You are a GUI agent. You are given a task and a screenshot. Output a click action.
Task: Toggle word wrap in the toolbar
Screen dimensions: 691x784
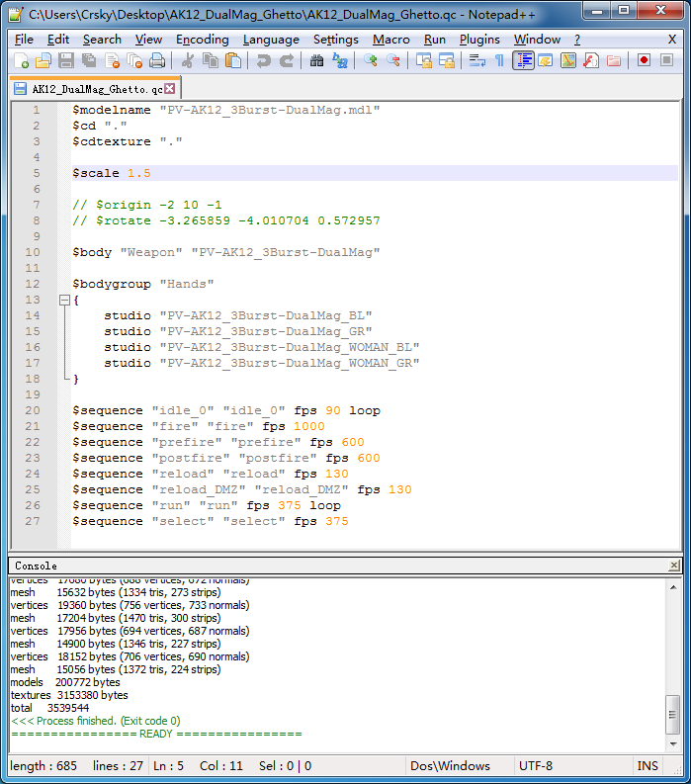(477, 61)
